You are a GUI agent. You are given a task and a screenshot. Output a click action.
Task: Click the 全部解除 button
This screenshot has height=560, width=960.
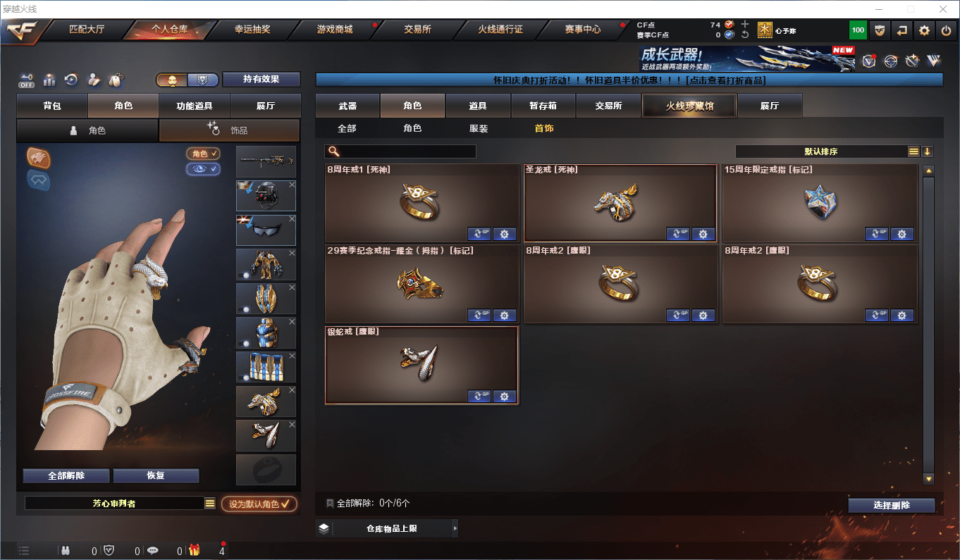pos(66,475)
